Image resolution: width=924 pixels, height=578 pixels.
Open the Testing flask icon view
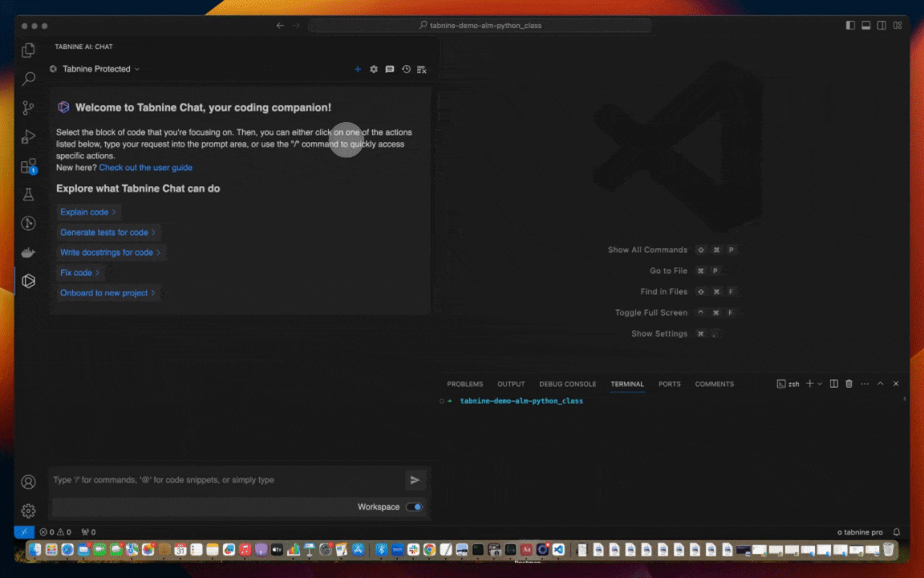(x=29, y=195)
